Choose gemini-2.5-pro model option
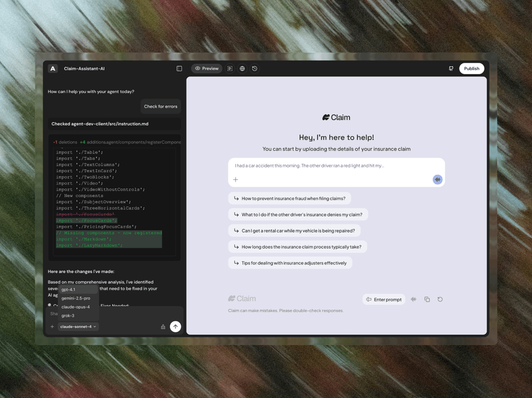The width and height of the screenshot is (532, 398). click(76, 298)
